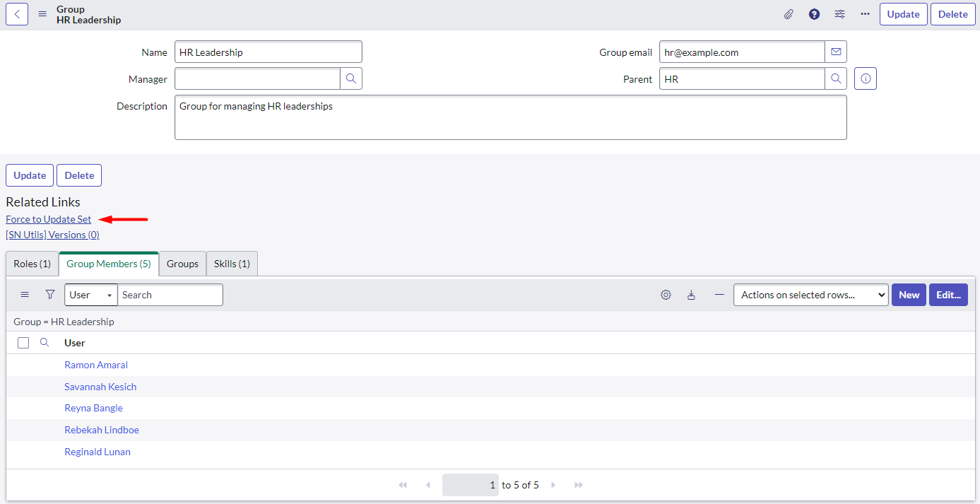Open Parent record info icon

(866, 79)
